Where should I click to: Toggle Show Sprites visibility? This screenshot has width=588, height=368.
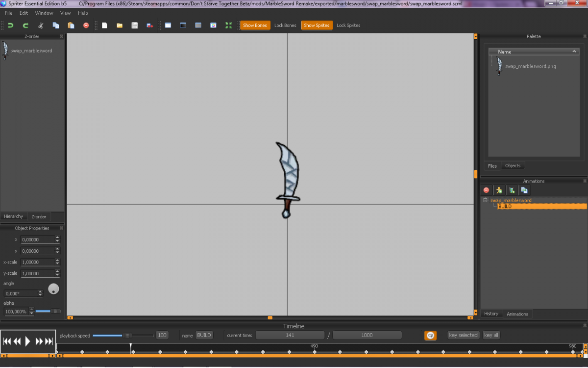[x=316, y=26]
